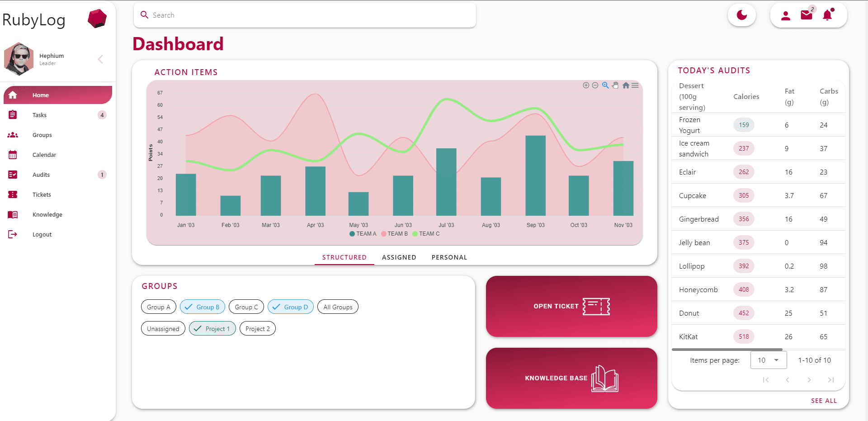Select the All Groups chip
Screen dimensions: 868x421
click(x=338, y=307)
